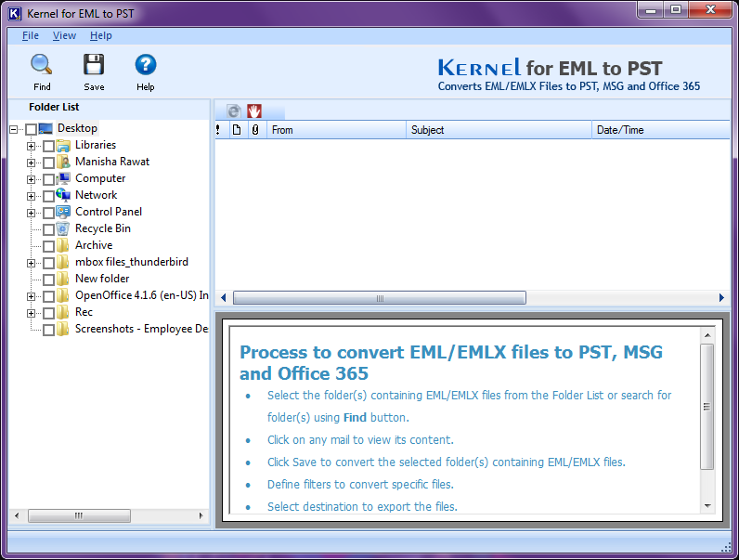The height and width of the screenshot is (560, 739).
Task: Click the refresh icon above mail list
Action: pos(234,111)
